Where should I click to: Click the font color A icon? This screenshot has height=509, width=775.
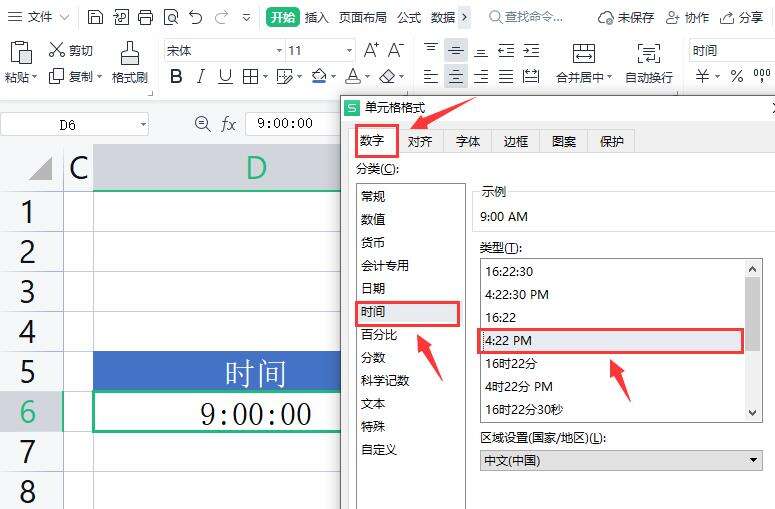click(x=353, y=77)
